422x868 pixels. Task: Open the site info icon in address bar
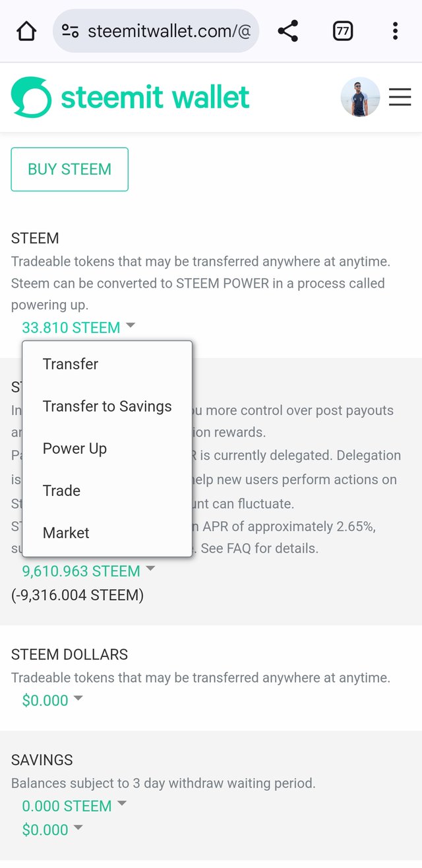pos(71,31)
